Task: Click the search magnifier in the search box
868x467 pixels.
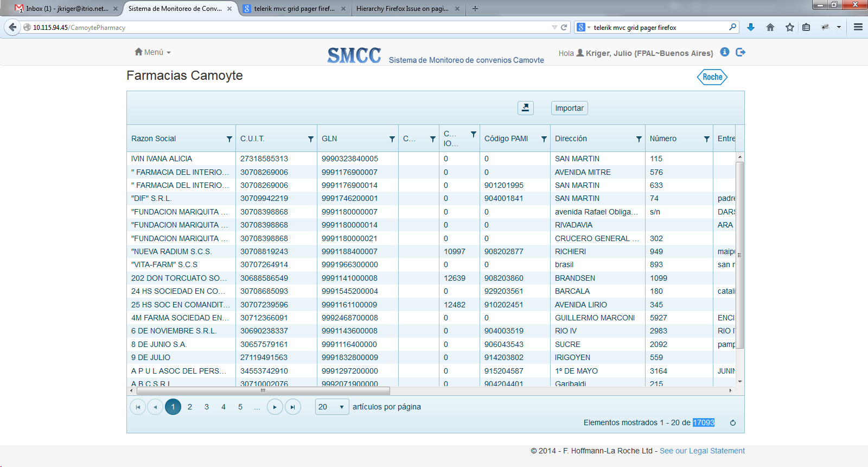Action: tap(732, 27)
